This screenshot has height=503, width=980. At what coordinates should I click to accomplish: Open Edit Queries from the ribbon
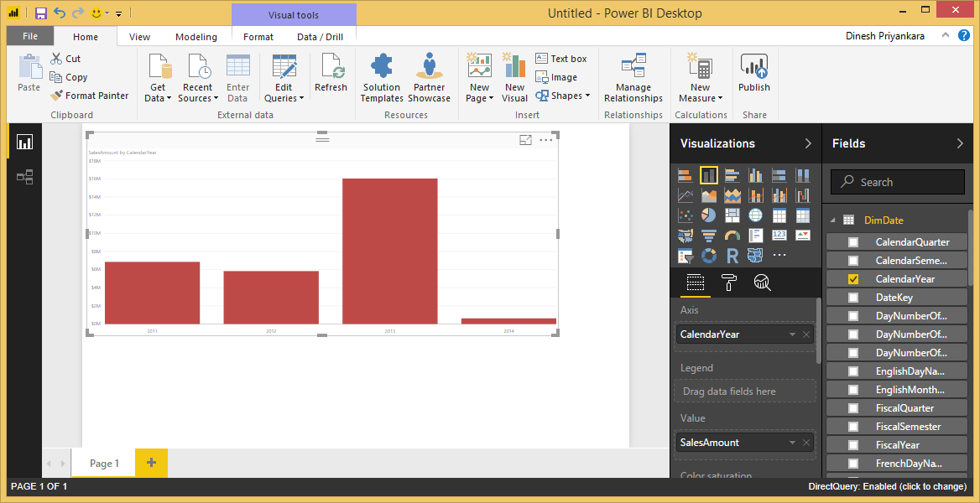pos(284,75)
